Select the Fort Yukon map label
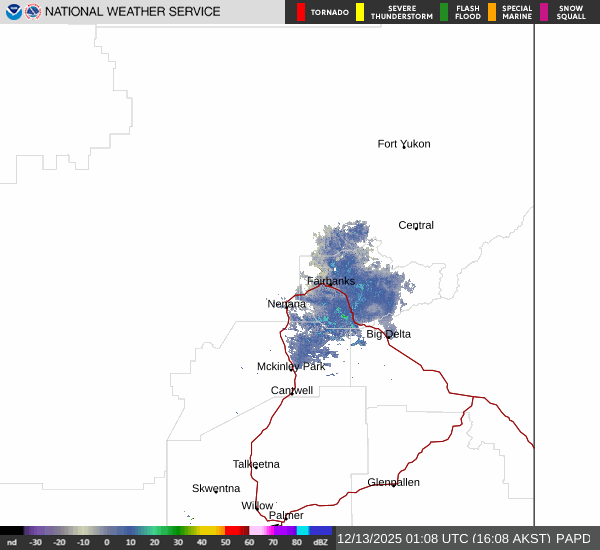Screen dimensions: 600x550 (x=404, y=144)
